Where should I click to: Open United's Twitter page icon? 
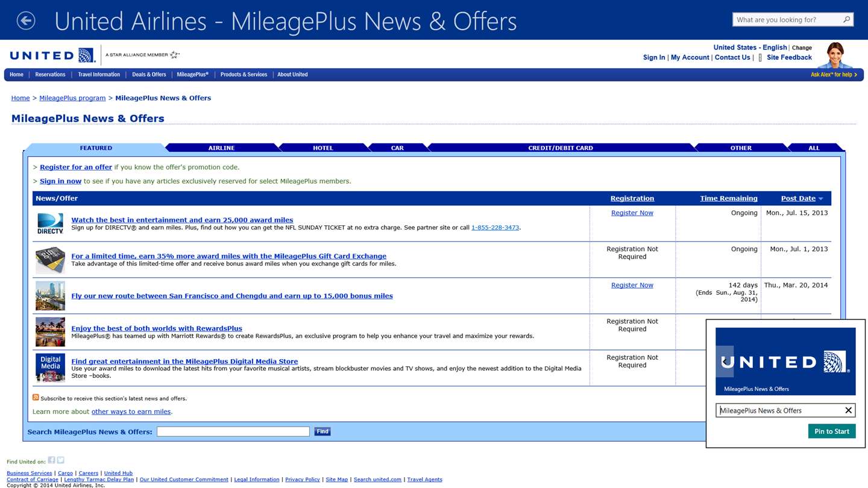point(60,460)
